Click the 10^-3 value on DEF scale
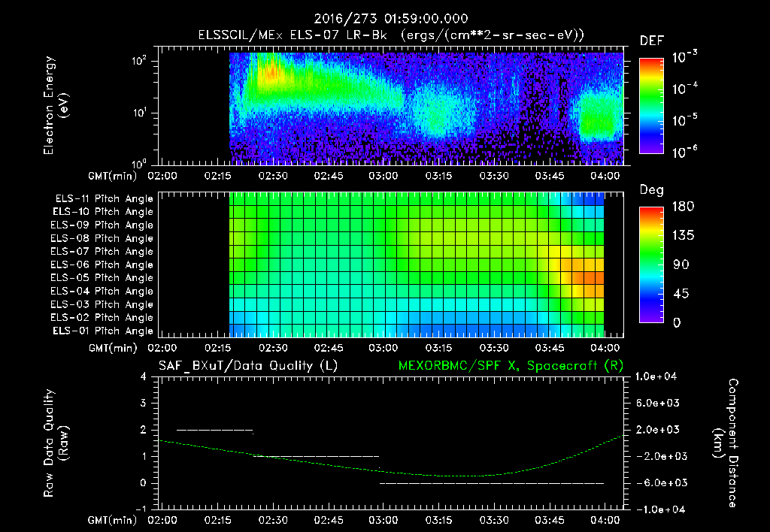 click(x=685, y=57)
